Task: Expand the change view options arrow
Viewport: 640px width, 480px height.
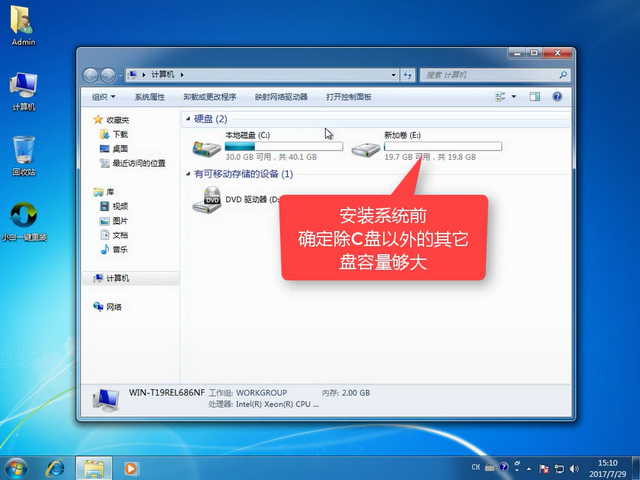Action: [515, 97]
